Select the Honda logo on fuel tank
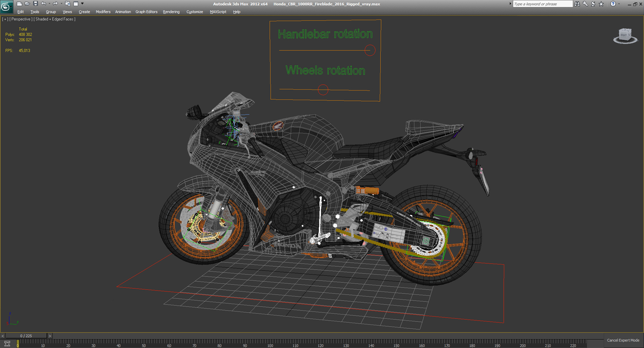Image resolution: width=644 pixels, height=348 pixels. coord(277,126)
